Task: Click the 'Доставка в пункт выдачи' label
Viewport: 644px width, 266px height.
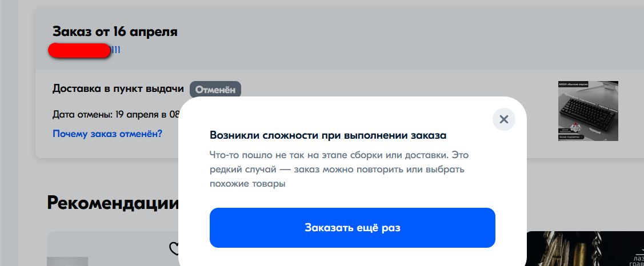Action: click(118, 88)
